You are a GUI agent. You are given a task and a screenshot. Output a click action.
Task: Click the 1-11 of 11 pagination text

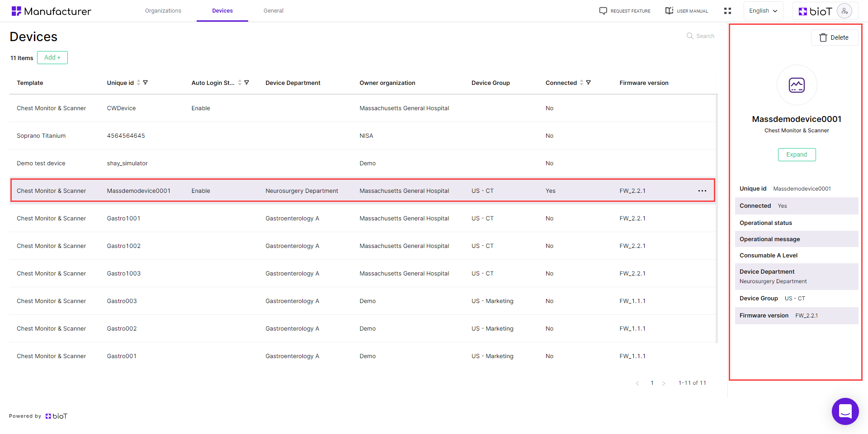(x=692, y=383)
